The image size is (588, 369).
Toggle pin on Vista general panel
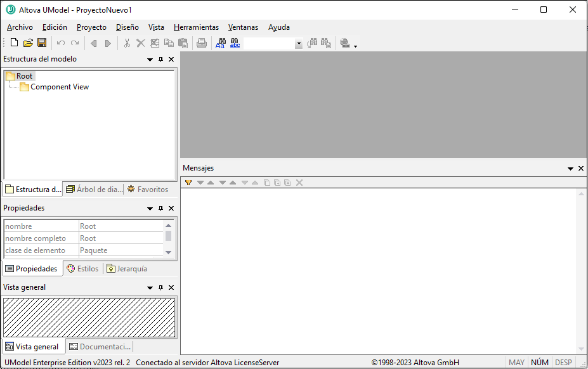[160, 288]
